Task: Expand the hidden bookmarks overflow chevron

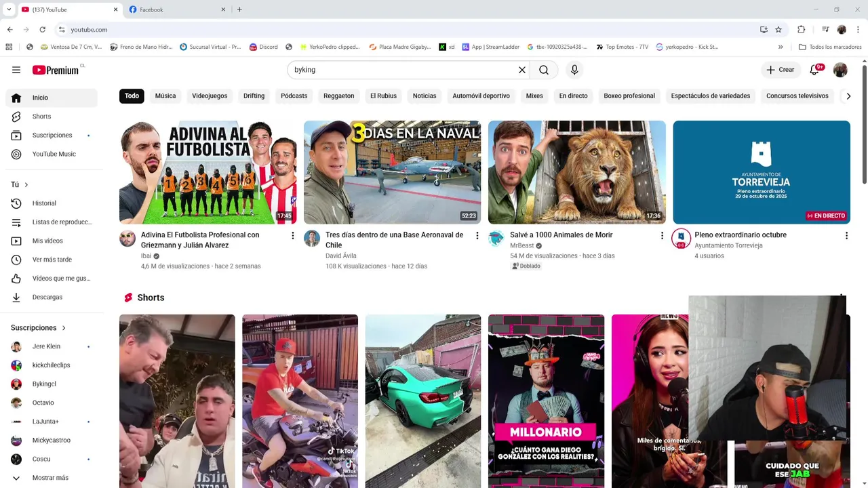Action: pos(781,47)
